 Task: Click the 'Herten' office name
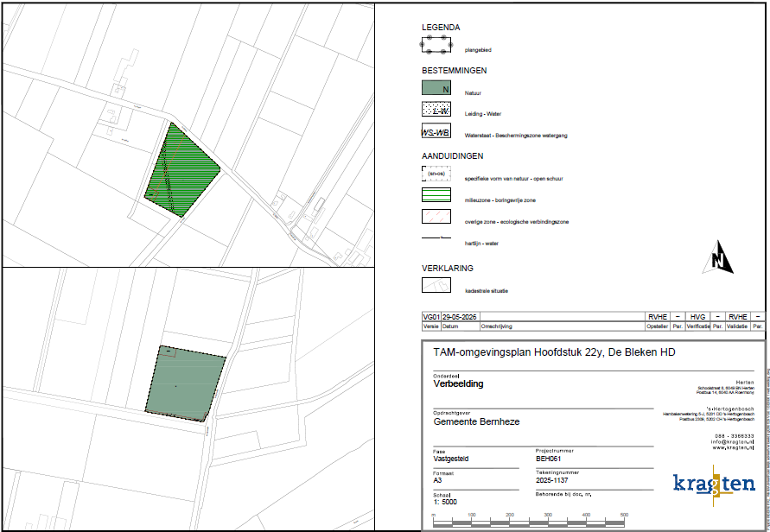click(x=745, y=383)
